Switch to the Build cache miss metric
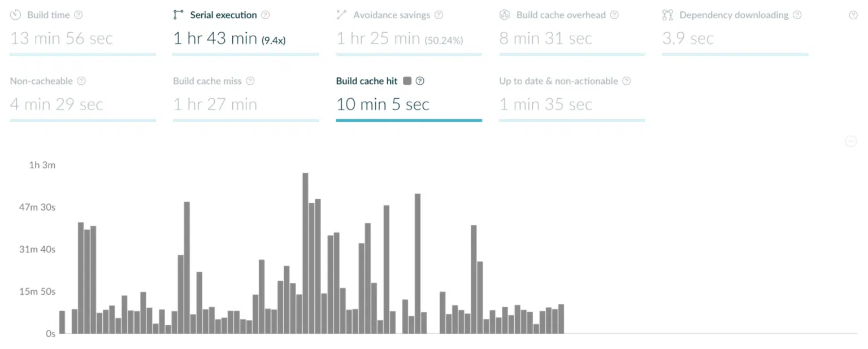Screen dimensions: 868x349 (215, 104)
